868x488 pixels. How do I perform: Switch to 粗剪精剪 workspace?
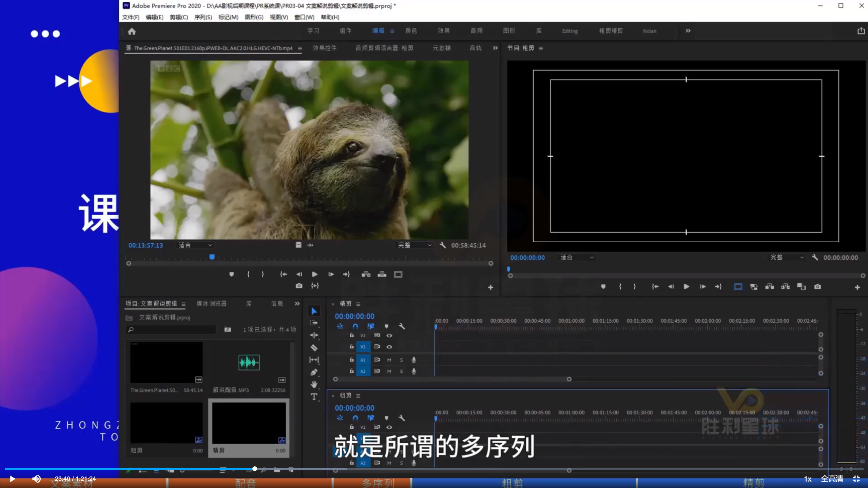611,31
